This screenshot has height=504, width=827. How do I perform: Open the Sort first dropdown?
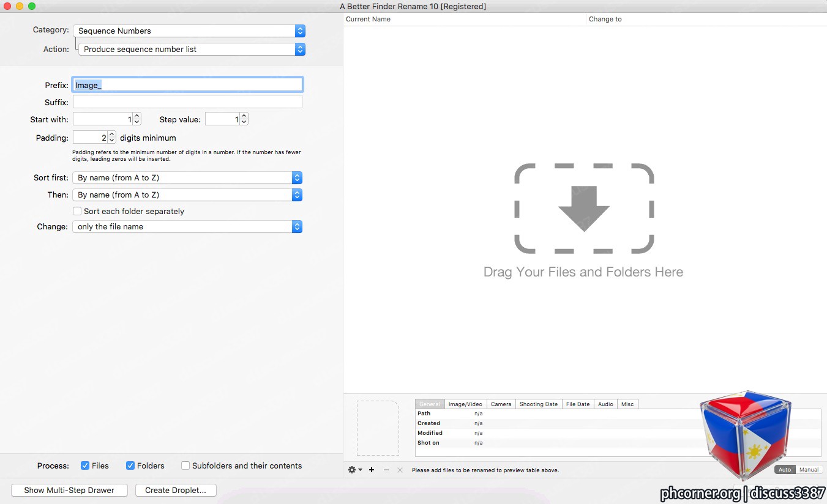(x=187, y=177)
